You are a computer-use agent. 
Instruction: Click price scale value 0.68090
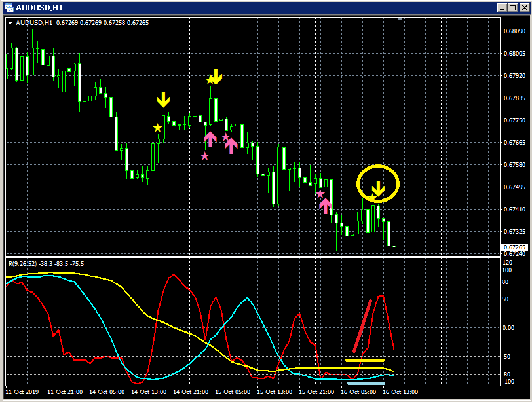coord(514,31)
